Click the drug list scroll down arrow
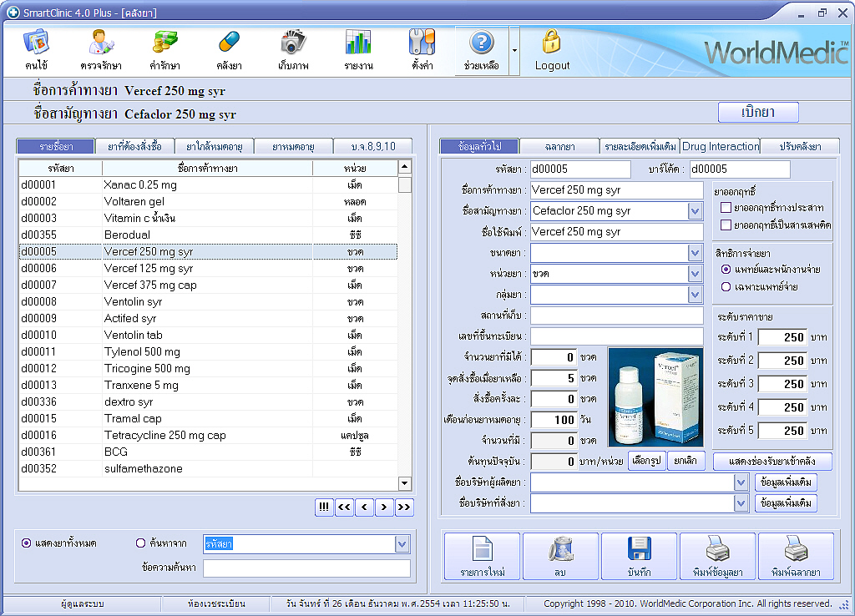 point(405,483)
